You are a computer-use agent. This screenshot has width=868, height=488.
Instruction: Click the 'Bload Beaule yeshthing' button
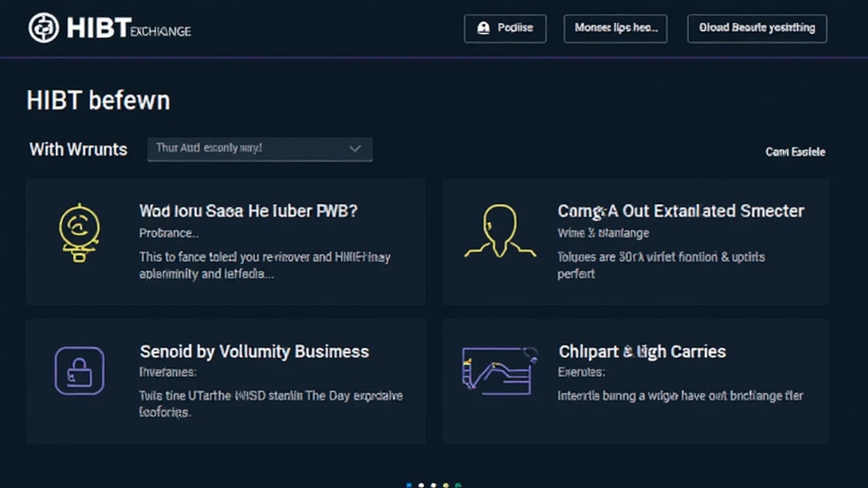pos(756,28)
